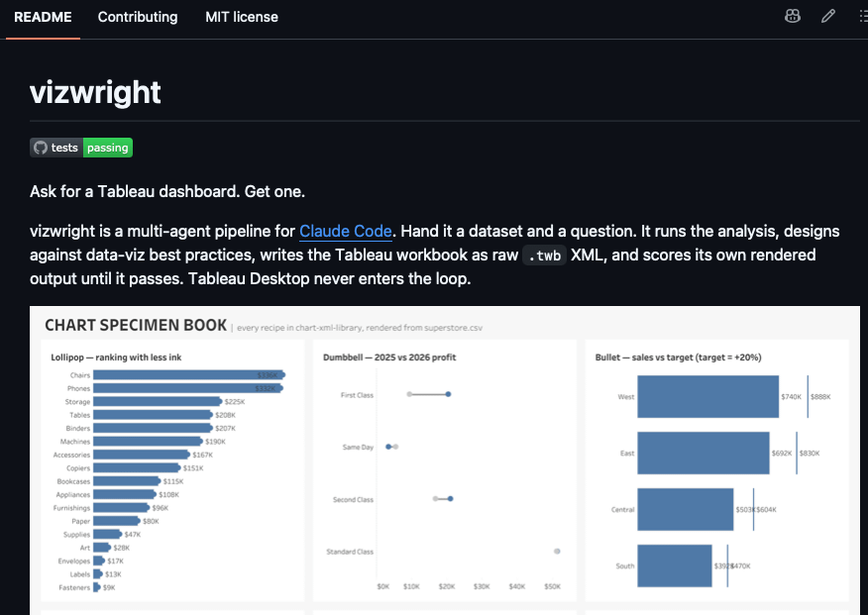Click the Bullet sales vs target chart title
This screenshot has width=868, height=615.
tap(678, 358)
